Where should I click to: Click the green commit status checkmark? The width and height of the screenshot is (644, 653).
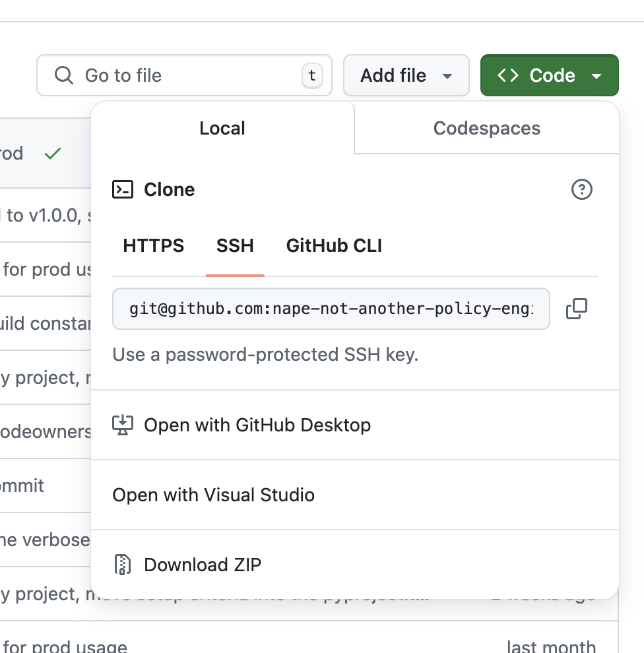[53, 153]
